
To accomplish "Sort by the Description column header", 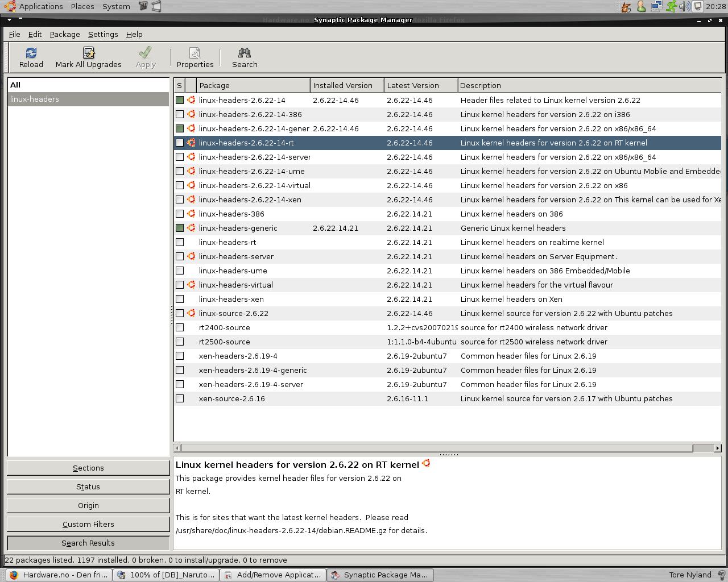I will (590, 85).
